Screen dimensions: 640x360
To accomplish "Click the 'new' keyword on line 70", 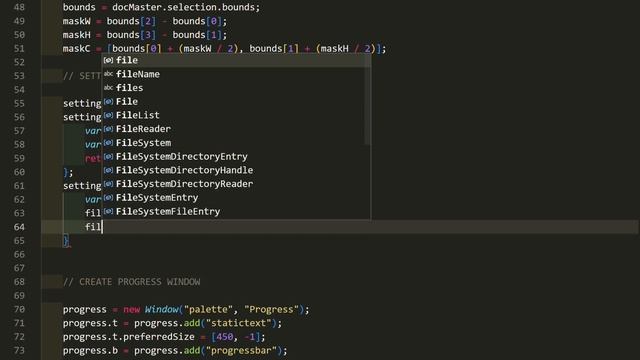I will (131, 309).
